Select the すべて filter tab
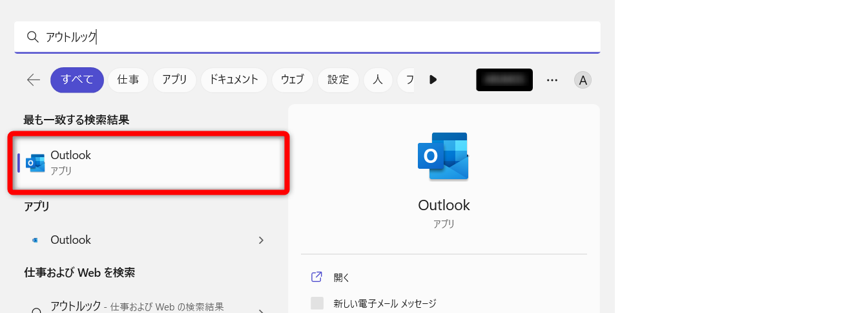868x313 pixels. click(77, 80)
